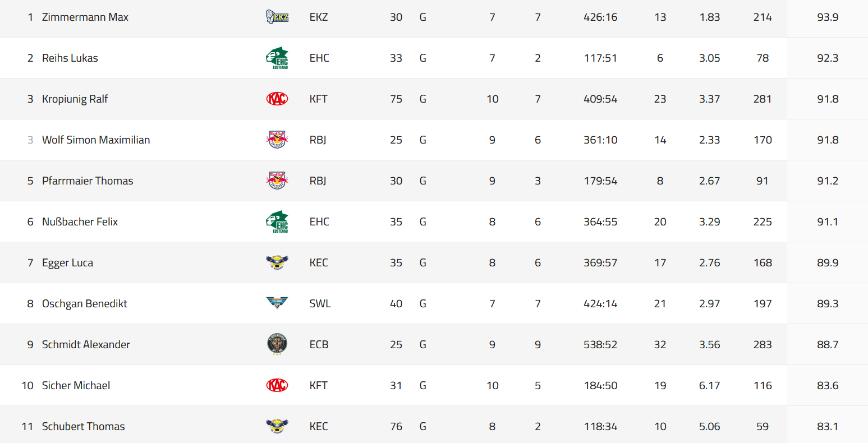The height and width of the screenshot is (443, 868).
Task: Click the Red Bull logo beside Pfarrmaier Thomas
Action: (x=277, y=181)
